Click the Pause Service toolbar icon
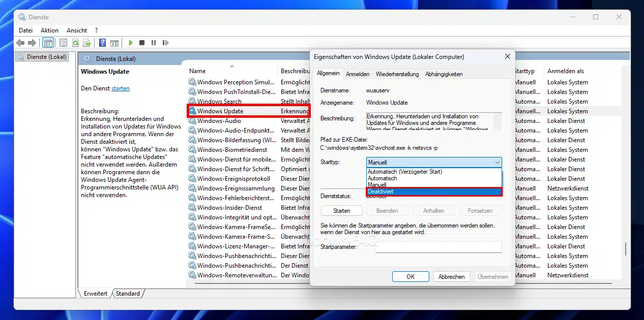Screen dimensions: 644x320 tap(153, 43)
